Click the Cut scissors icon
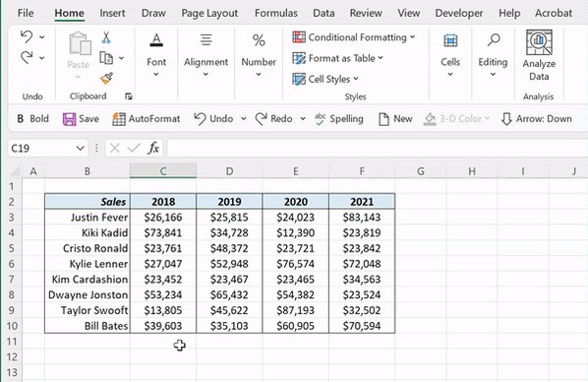The image size is (588, 382). pyautogui.click(x=106, y=37)
